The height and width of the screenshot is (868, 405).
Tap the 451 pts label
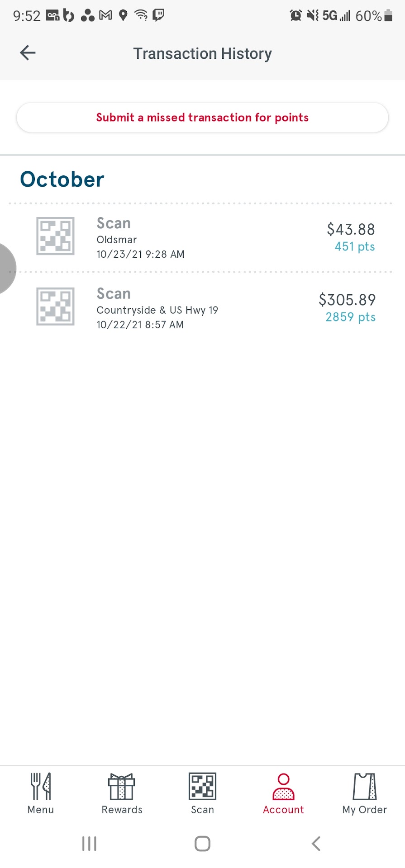[355, 247]
